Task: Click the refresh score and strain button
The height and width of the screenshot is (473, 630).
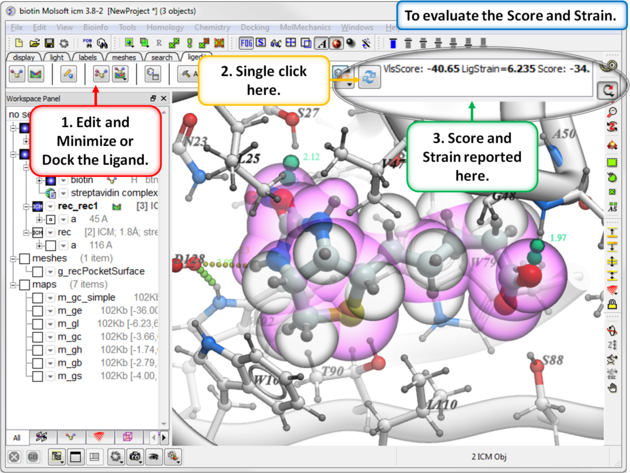Action: click(369, 78)
